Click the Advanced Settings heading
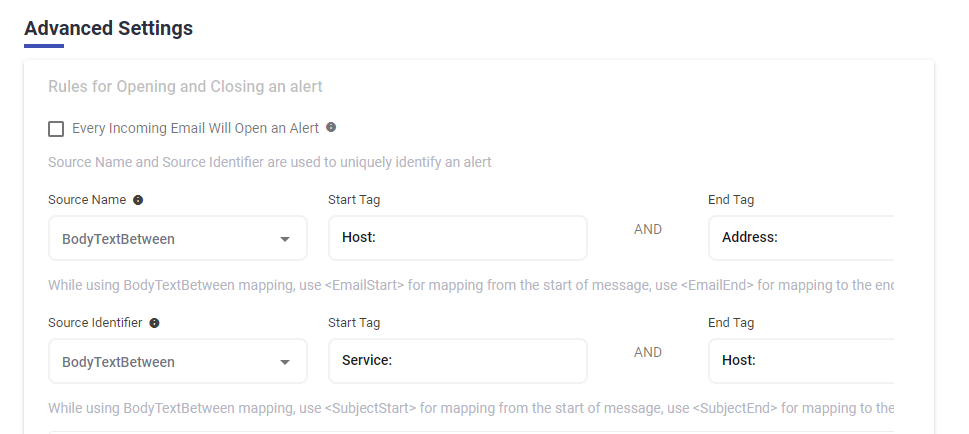Screen dimensions: 969x434 click(x=108, y=28)
